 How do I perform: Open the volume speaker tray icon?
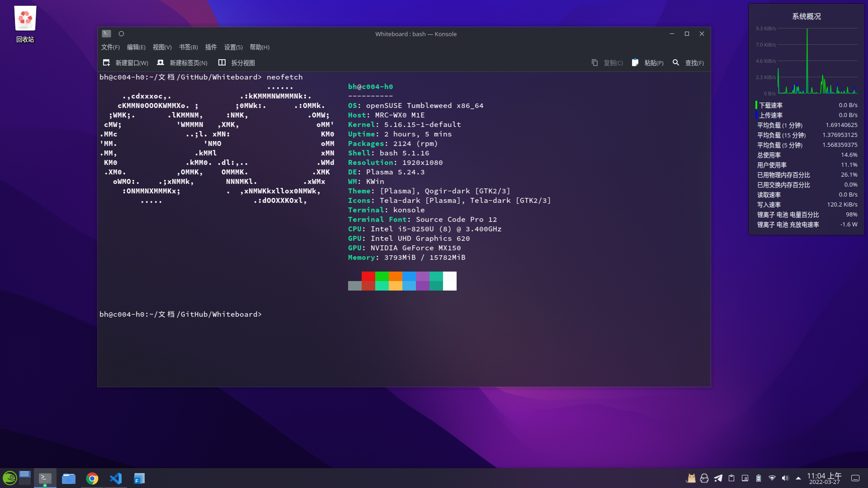[785, 478]
